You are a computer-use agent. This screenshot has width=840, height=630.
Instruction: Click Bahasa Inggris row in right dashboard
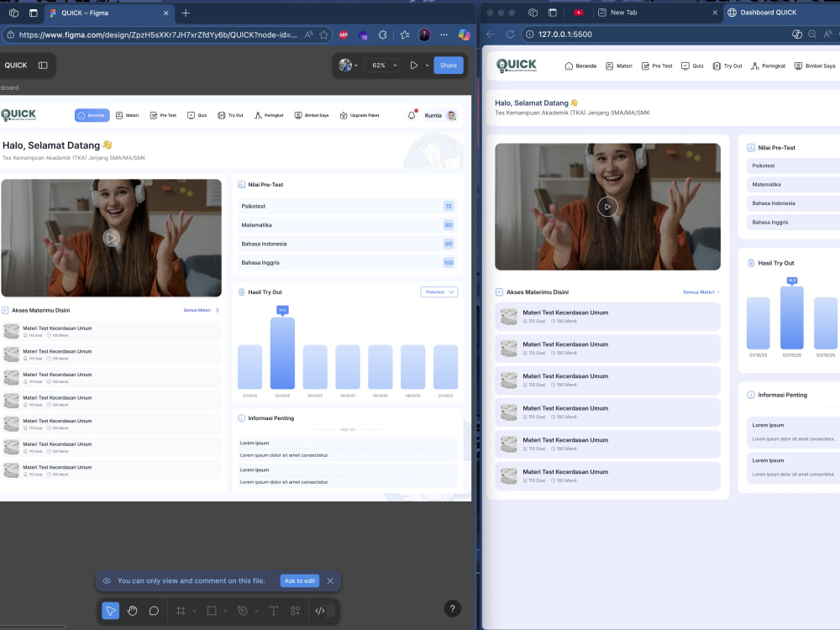click(793, 222)
